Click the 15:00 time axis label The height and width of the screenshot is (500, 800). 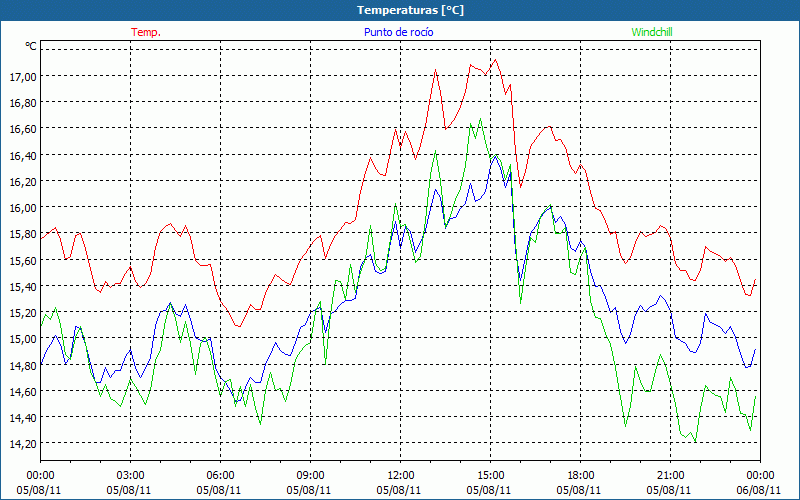click(491, 476)
